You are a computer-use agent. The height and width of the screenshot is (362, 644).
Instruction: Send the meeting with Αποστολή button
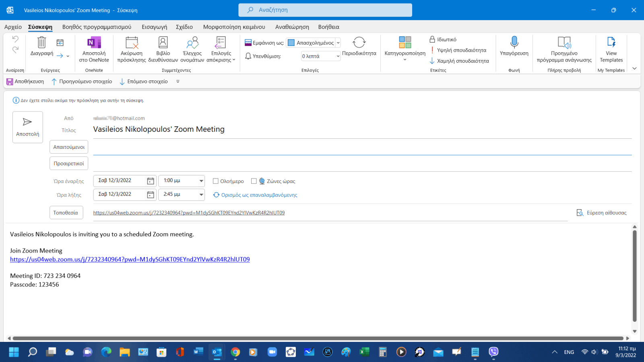(27, 127)
